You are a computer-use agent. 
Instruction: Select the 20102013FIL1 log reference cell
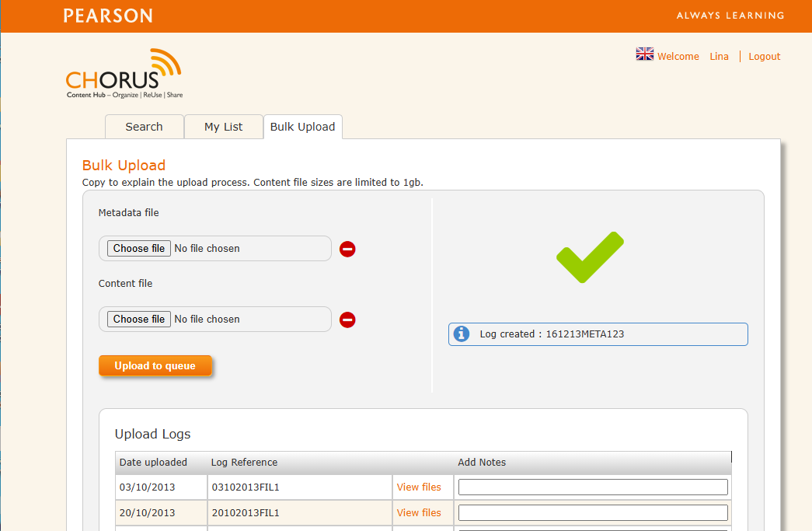tap(300, 513)
